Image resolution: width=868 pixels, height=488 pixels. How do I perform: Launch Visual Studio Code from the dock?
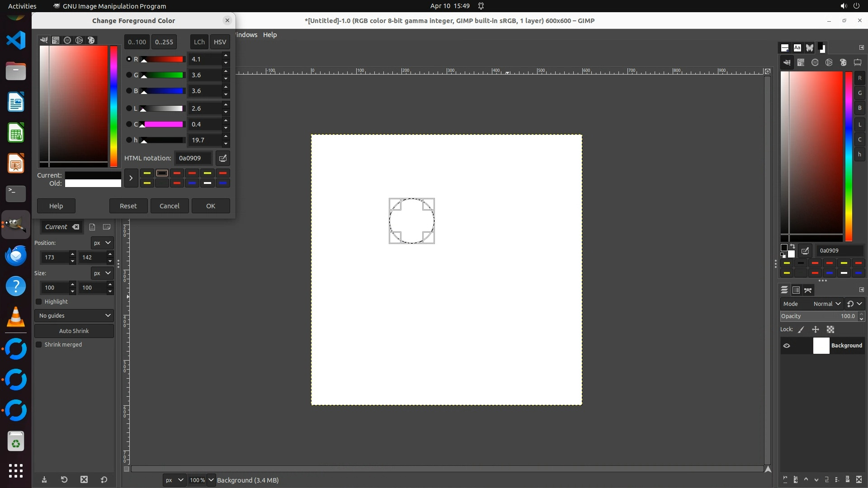16,41
